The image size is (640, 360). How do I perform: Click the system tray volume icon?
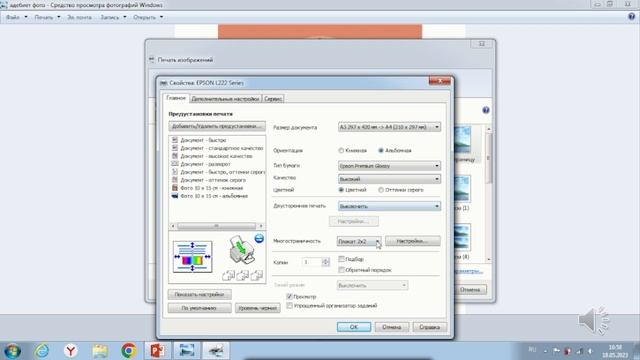tap(590, 351)
